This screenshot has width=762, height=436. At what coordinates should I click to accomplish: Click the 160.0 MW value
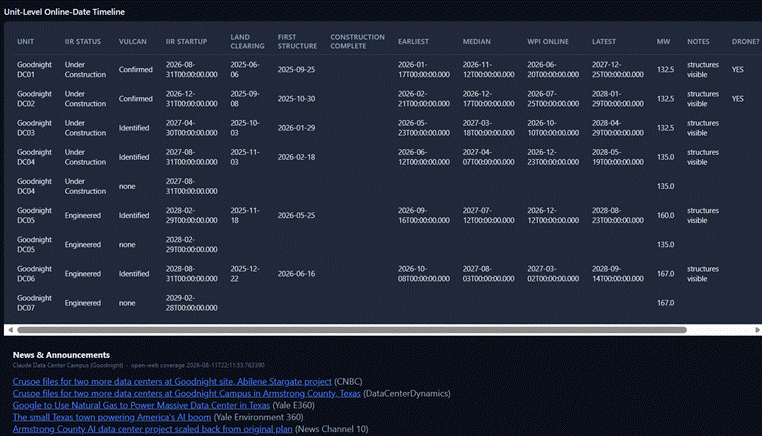pyautogui.click(x=665, y=215)
